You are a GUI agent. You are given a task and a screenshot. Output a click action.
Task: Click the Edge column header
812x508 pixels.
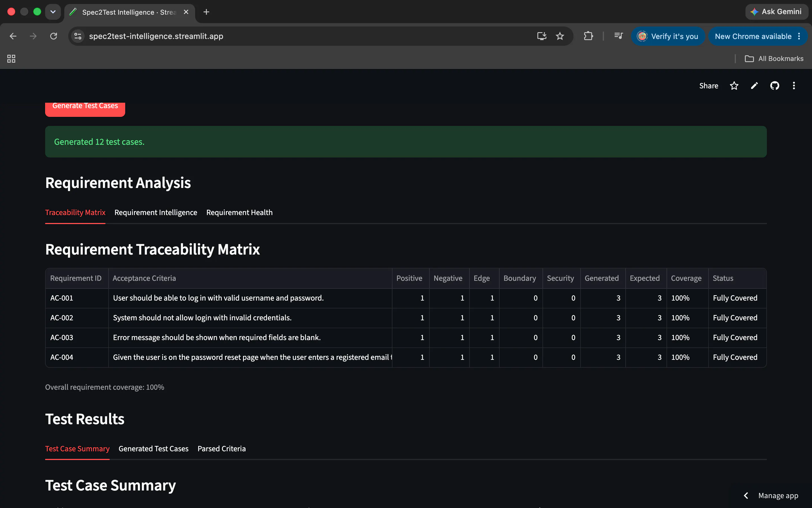484,278
